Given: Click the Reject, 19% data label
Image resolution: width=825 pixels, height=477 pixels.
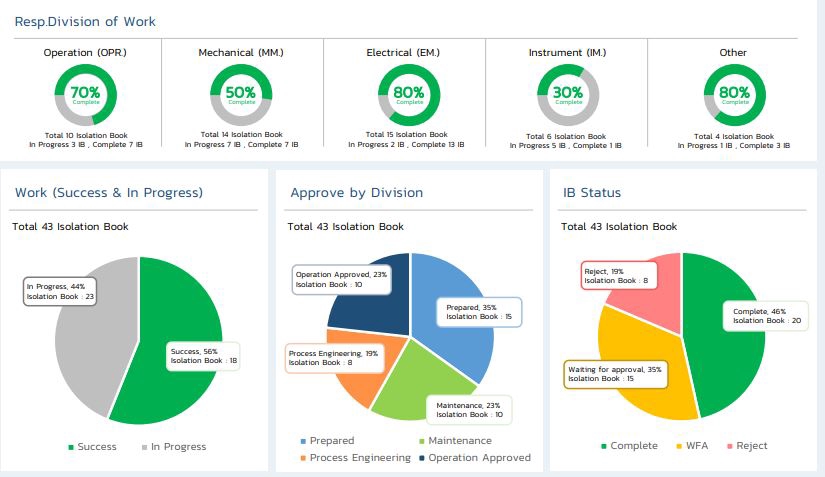Looking at the screenshot, I should 619,276.
